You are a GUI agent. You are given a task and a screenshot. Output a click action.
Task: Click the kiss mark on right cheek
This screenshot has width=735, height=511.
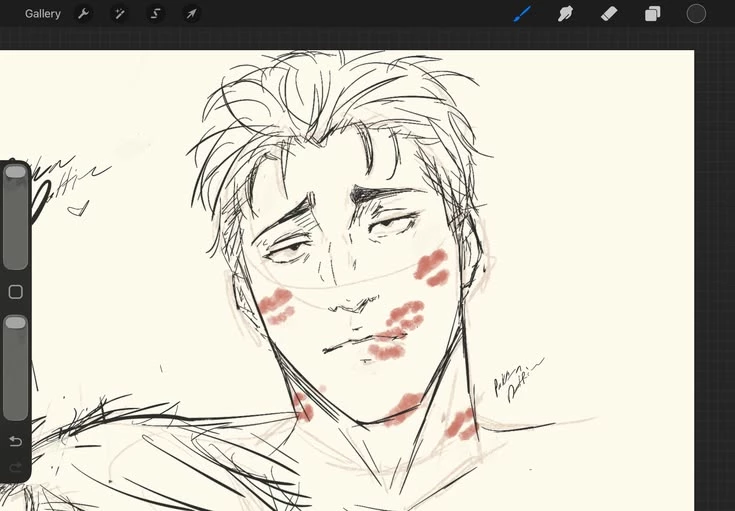[x=432, y=268]
